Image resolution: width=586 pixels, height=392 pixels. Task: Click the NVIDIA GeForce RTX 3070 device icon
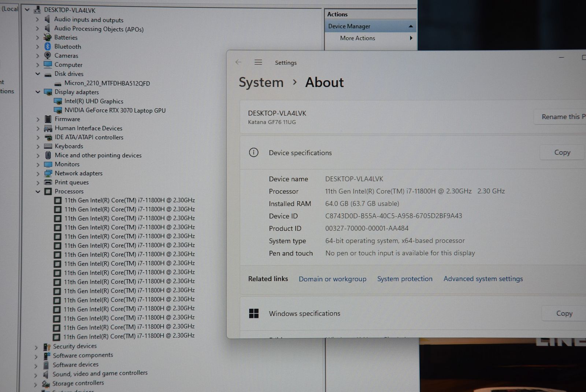(x=58, y=110)
